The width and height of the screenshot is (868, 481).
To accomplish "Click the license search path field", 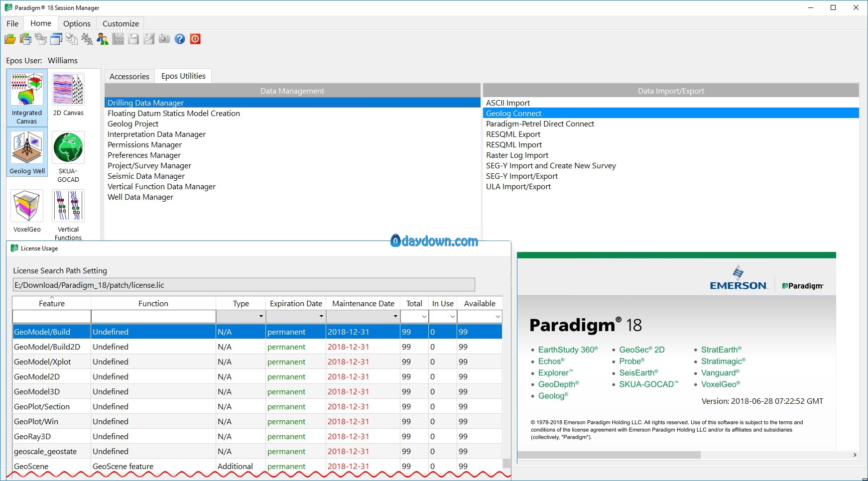I will coord(244,285).
